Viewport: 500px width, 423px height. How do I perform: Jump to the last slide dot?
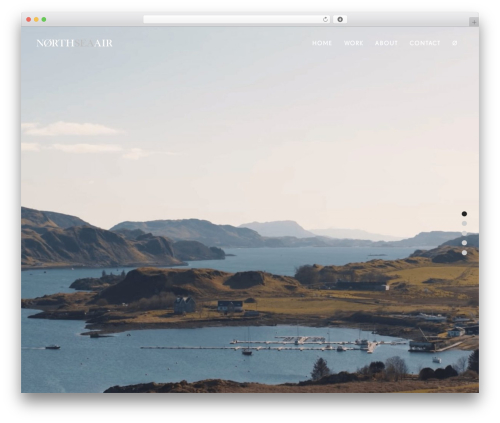click(x=464, y=253)
